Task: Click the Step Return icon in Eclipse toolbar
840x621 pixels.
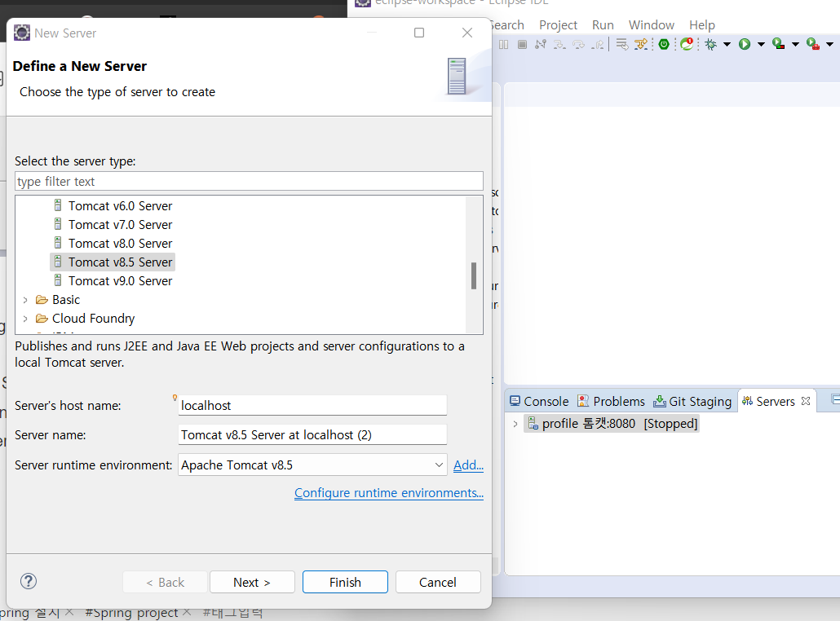Action: (598, 45)
